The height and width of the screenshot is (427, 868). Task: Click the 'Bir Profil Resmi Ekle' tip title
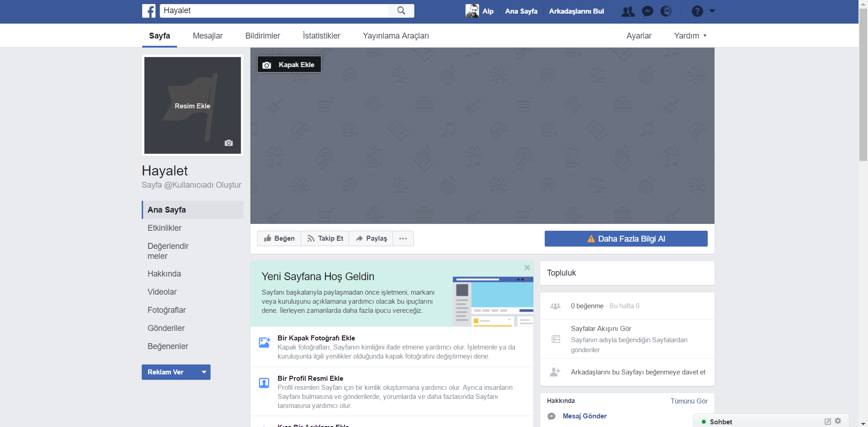click(310, 378)
